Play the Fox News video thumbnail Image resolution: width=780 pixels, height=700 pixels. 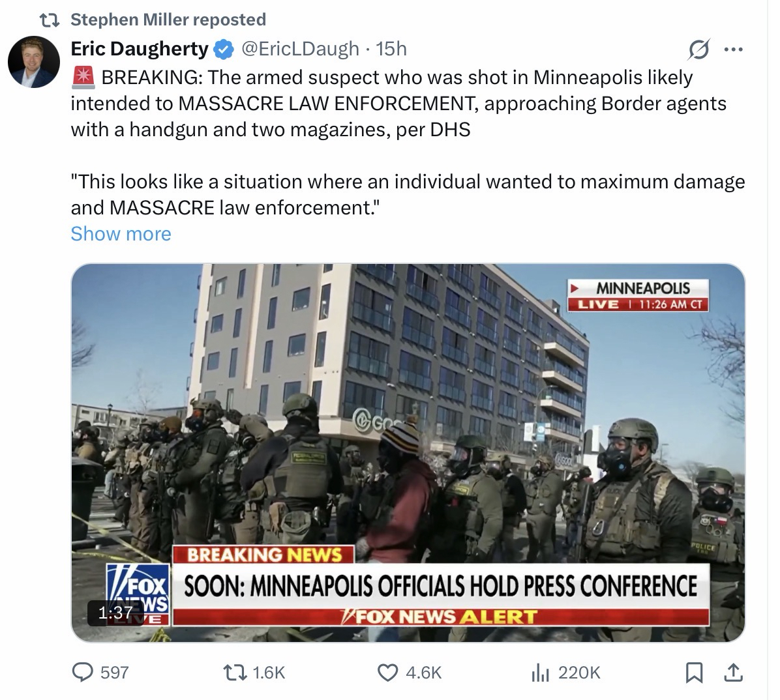408,453
